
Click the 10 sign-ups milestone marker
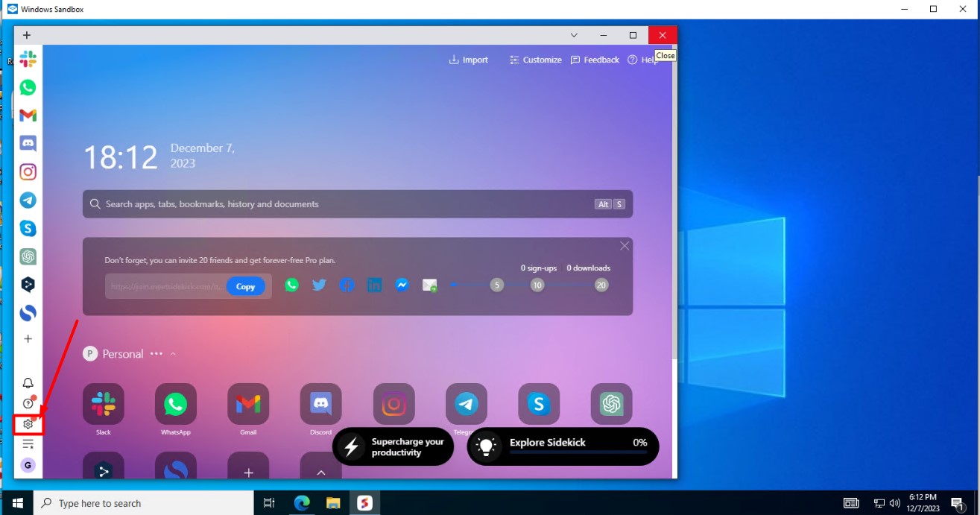point(537,285)
